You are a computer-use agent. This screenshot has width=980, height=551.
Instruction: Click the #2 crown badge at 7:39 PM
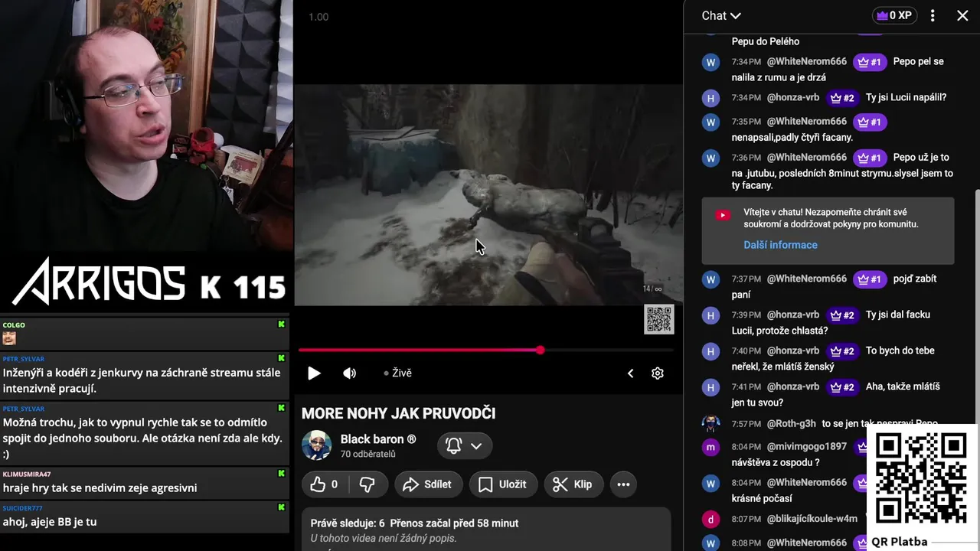[841, 315]
